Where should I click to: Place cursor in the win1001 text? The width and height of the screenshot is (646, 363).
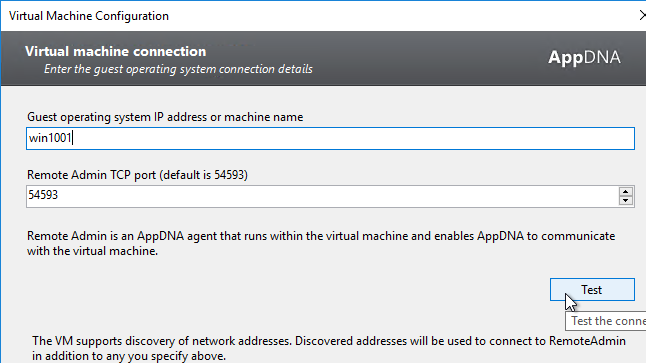(x=50, y=138)
